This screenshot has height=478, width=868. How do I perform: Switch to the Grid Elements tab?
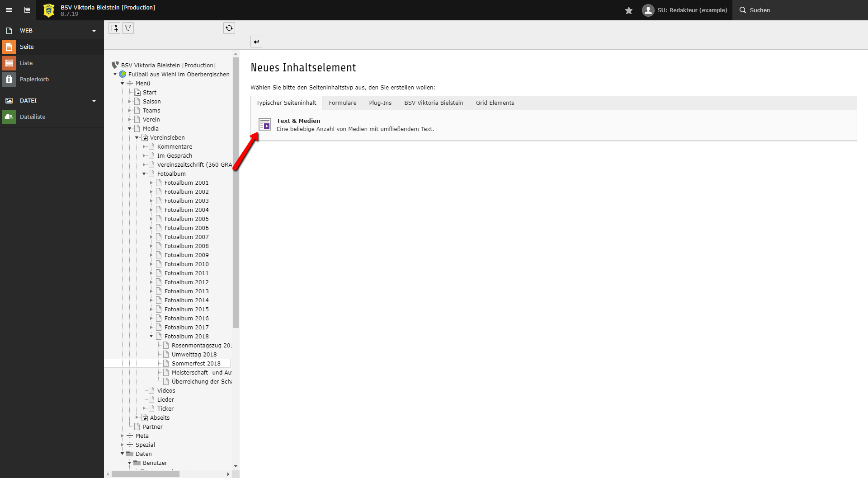[495, 103]
